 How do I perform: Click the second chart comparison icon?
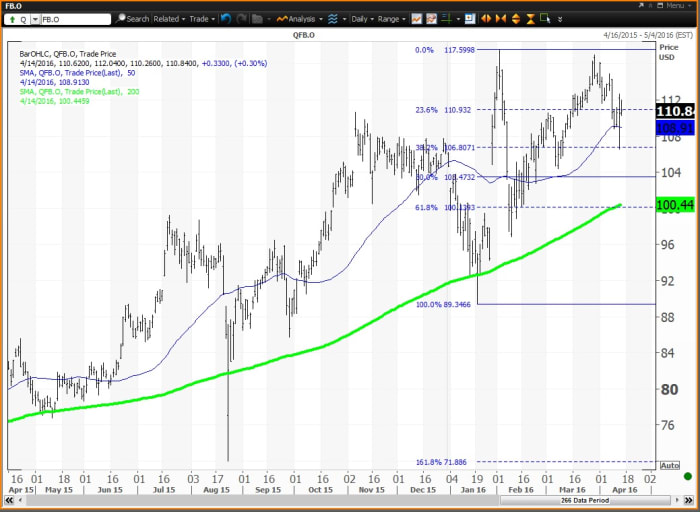tap(431, 19)
